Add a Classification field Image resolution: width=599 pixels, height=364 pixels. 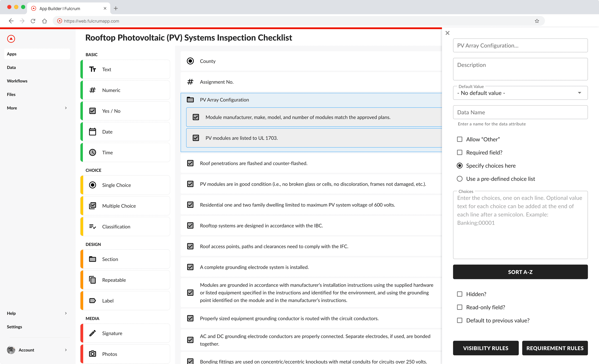[x=125, y=226]
